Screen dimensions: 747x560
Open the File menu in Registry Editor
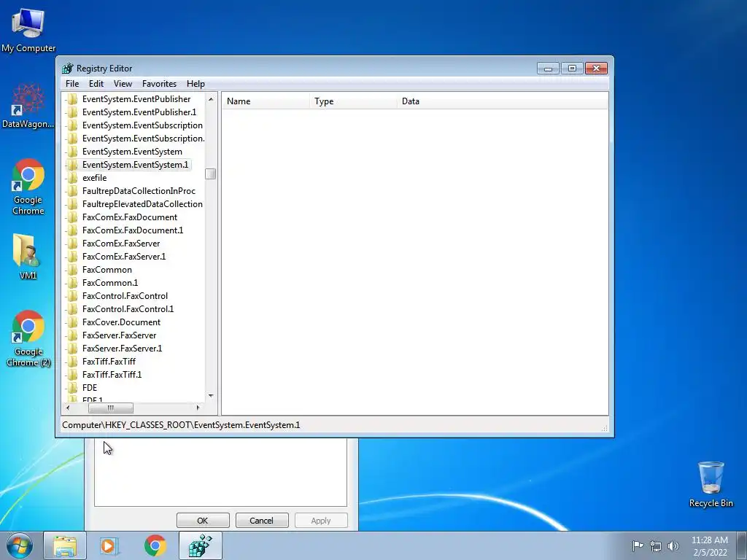click(72, 84)
